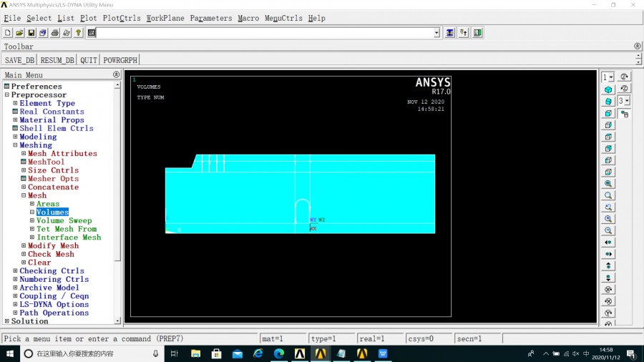Click the Zoom In magnifier icon

tap(608, 219)
